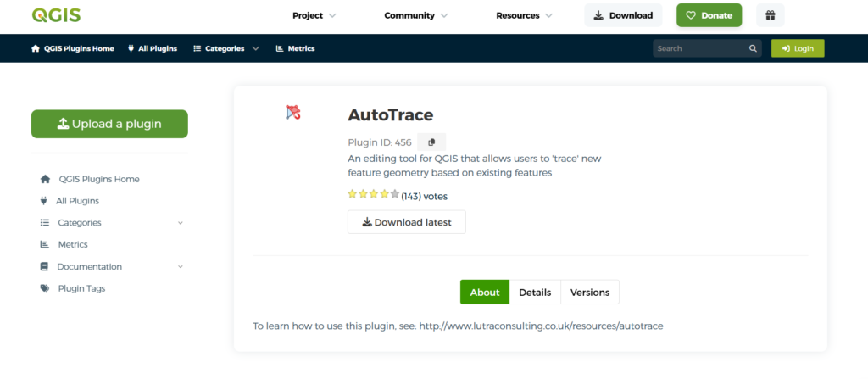Click the QGIS logo
The height and width of the screenshot is (379, 868).
tap(56, 15)
